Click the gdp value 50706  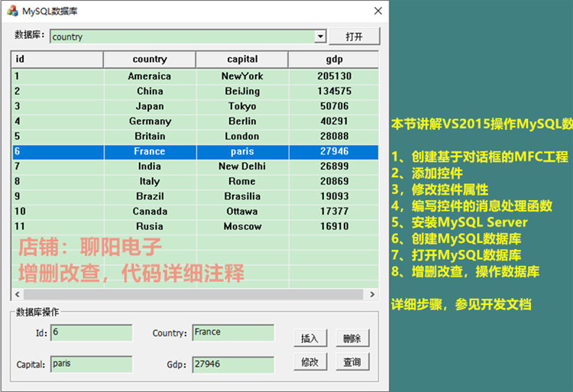pyautogui.click(x=334, y=106)
